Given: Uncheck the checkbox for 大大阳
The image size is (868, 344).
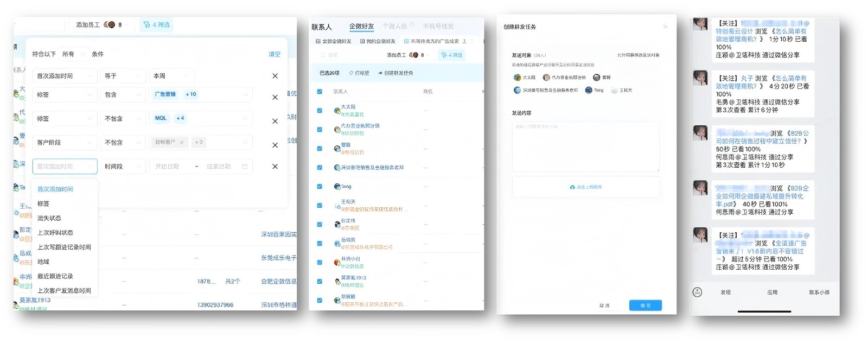Looking at the screenshot, I should 320,111.
